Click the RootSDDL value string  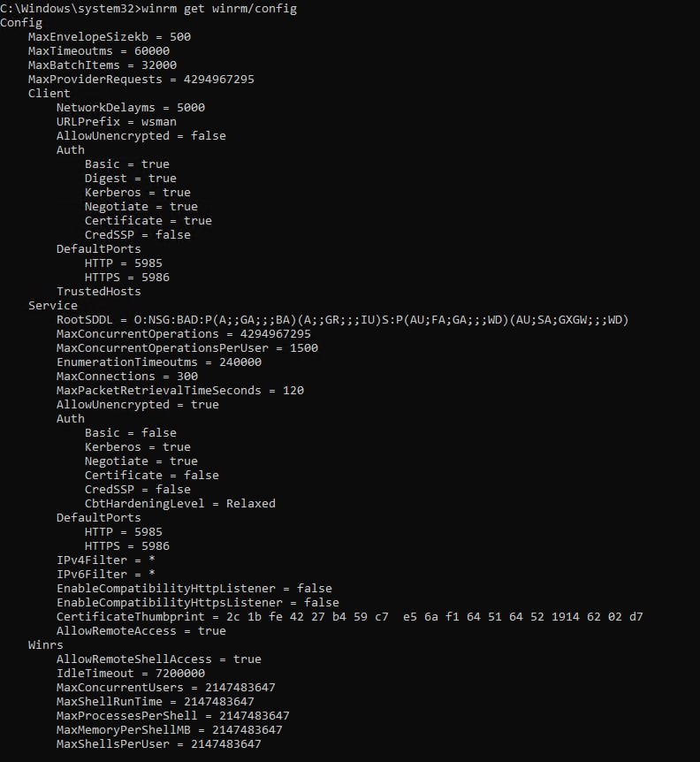(381, 320)
